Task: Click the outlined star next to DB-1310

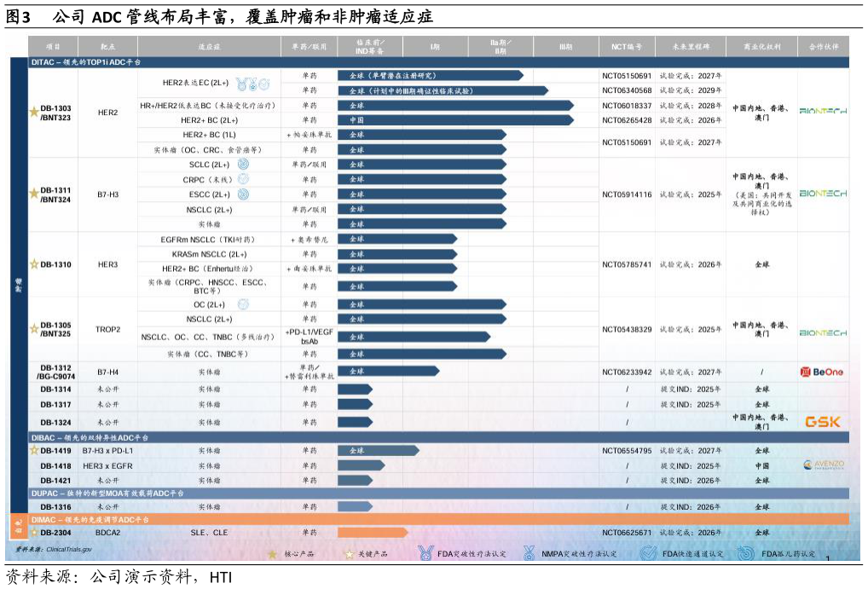Action: (34, 264)
